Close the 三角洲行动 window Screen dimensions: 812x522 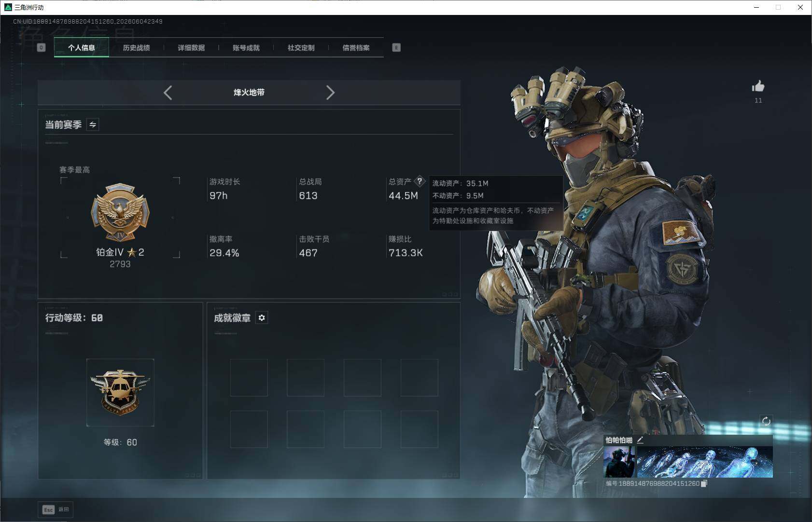(800, 7)
